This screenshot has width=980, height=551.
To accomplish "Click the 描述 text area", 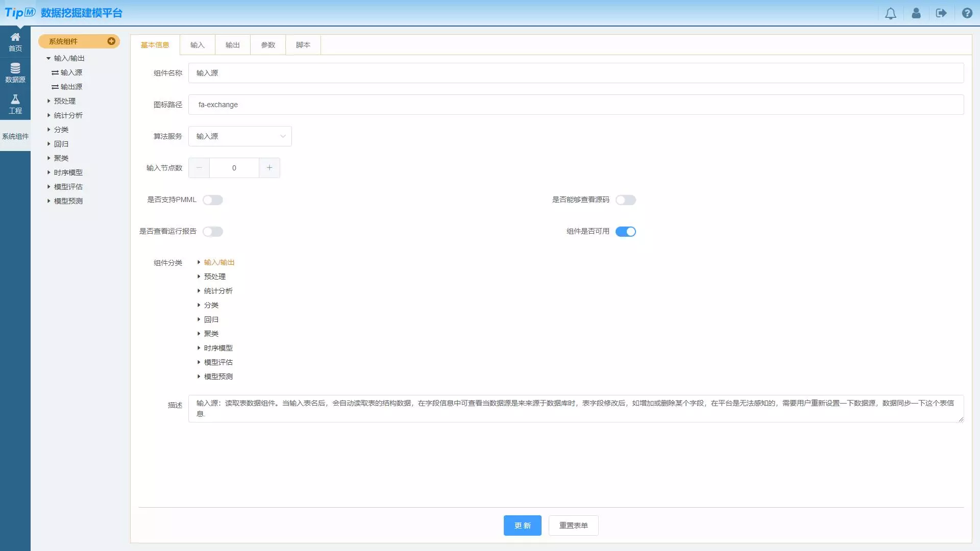I will [576, 409].
